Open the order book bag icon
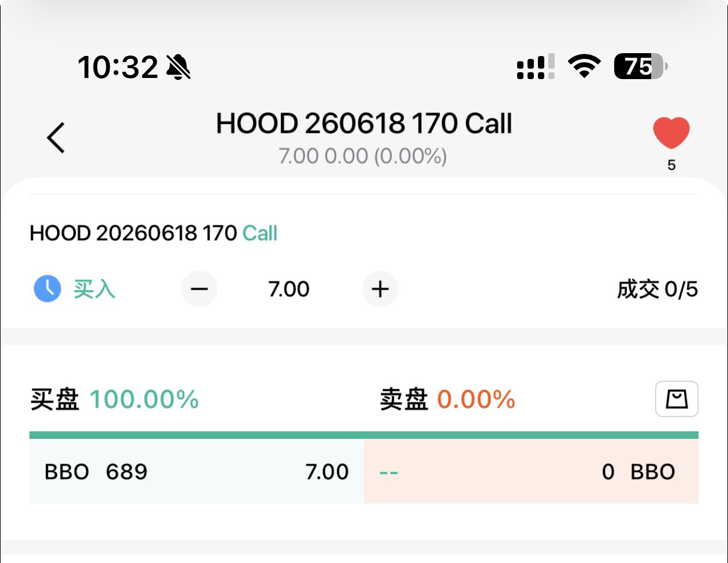Viewport: 728px width, 563px height. (677, 399)
